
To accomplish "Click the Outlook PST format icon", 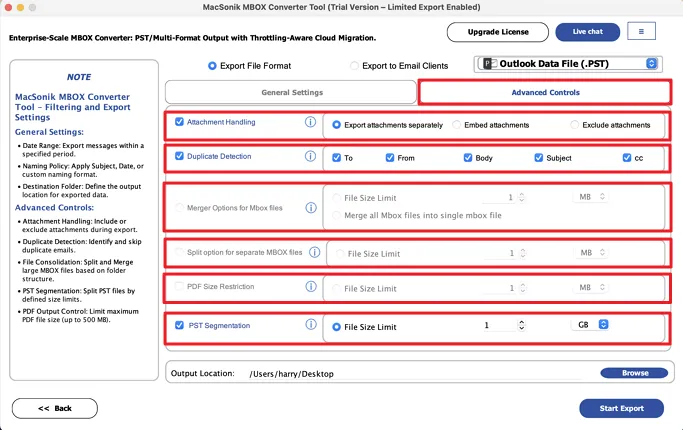I will click(490, 64).
